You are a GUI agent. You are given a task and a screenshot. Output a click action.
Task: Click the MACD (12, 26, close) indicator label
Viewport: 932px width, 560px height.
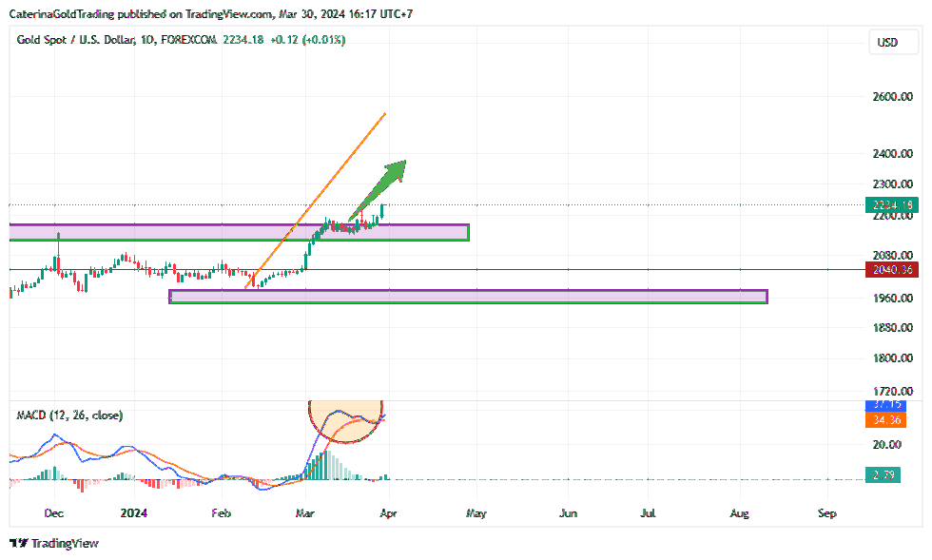pyautogui.click(x=69, y=415)
